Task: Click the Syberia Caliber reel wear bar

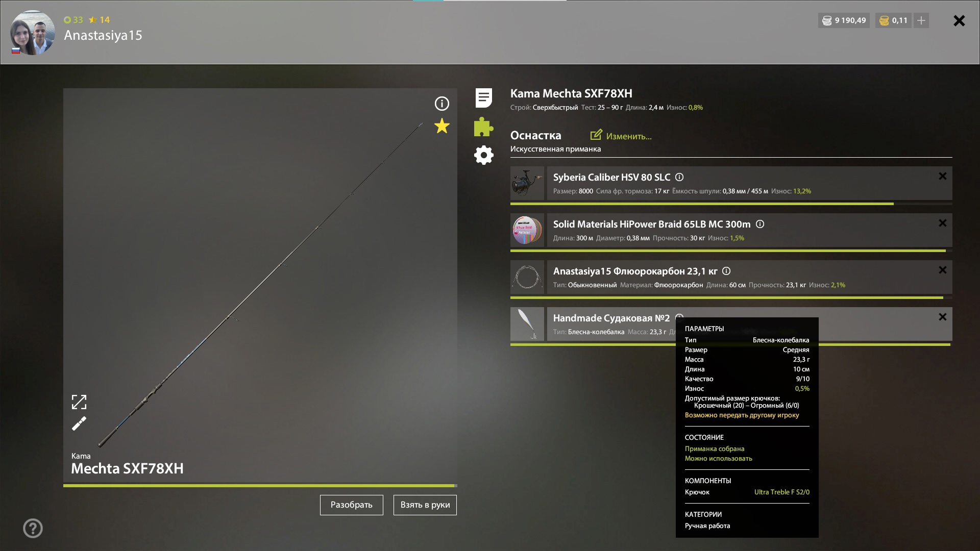Action: pyautogui.click(x=731, y=204)
